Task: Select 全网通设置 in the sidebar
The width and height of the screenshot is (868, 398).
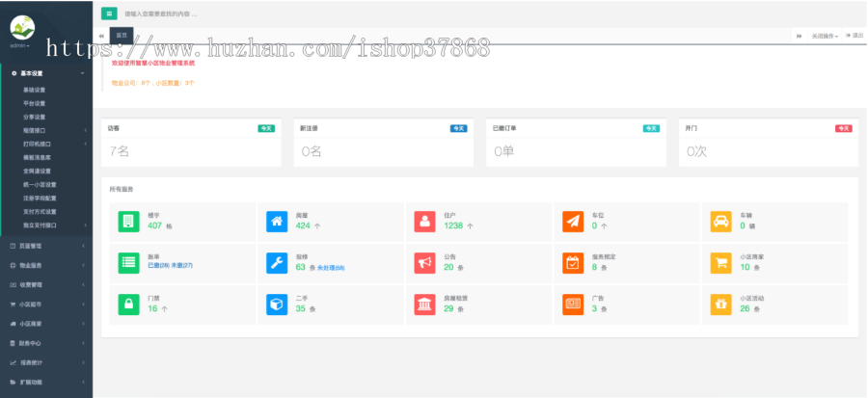Action: pos(37,171)
